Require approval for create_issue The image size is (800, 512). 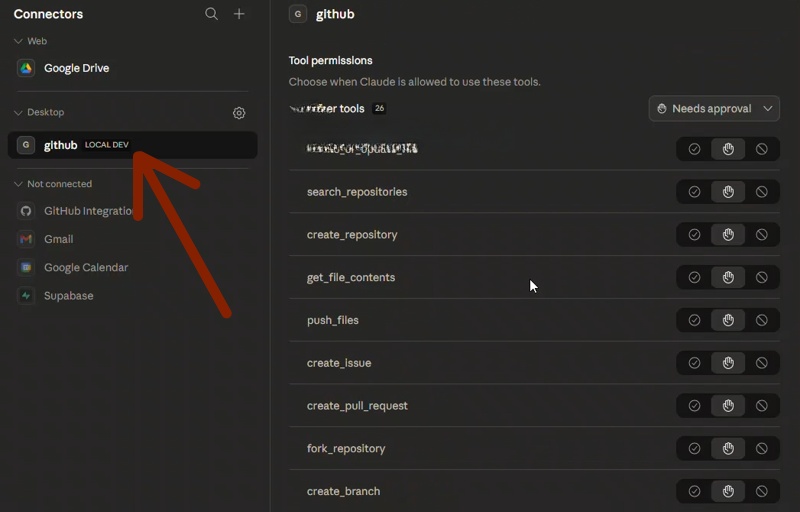pos(728,363)
